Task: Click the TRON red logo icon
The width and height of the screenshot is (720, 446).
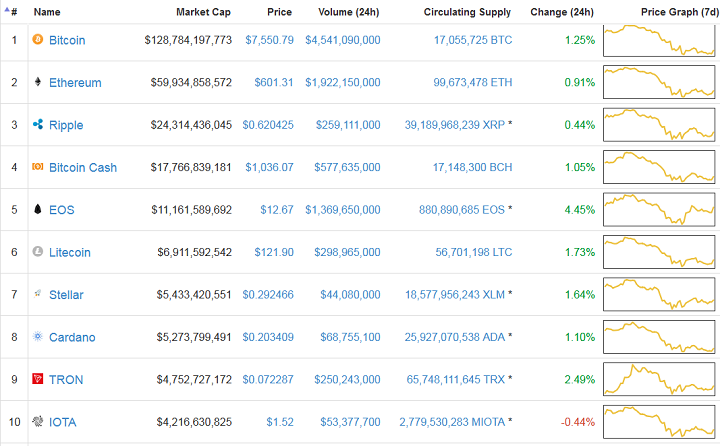Action: click(38, 380)
